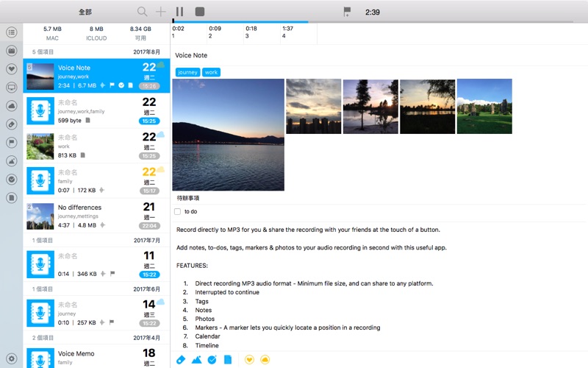The width and height of the screenshot is (588, 368).
Task: Select the 'No differences' recording
Action: (96, 216)
